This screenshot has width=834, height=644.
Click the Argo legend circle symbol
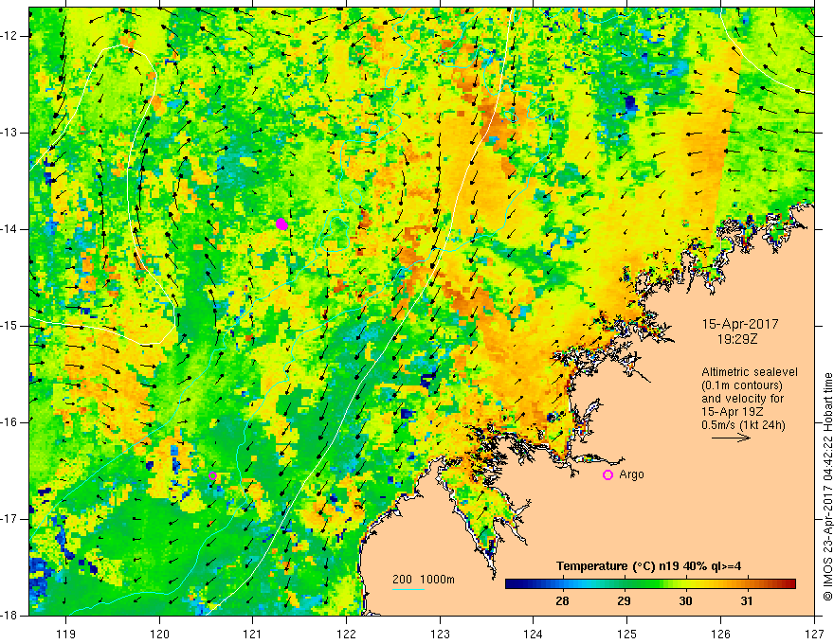tap(607, 474)
